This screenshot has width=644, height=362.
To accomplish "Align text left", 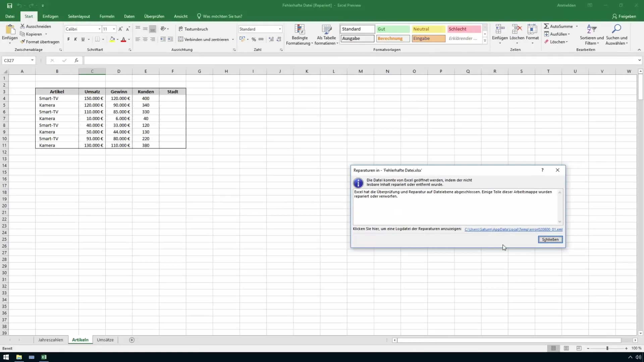I will click(138, 39).
